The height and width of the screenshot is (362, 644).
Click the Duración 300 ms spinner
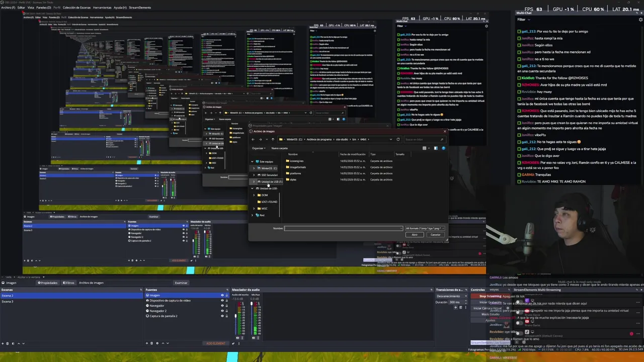point(458,302)
